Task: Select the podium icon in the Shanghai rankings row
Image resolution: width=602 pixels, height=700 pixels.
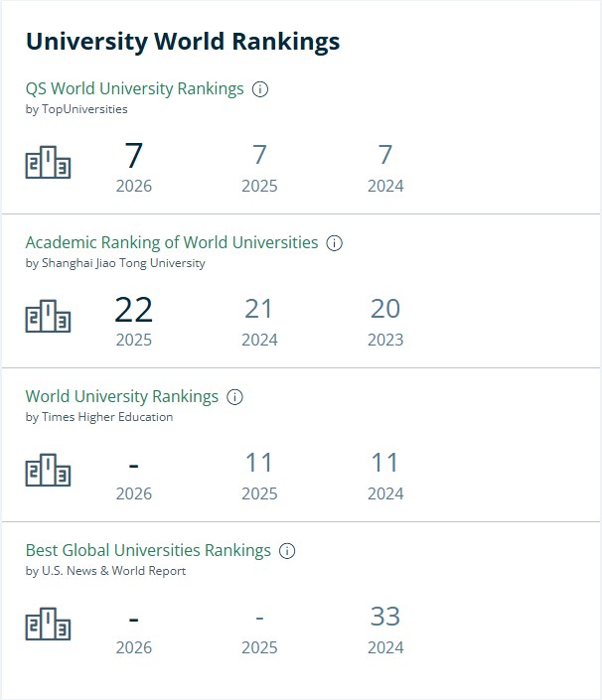Action: pos(49,316)
